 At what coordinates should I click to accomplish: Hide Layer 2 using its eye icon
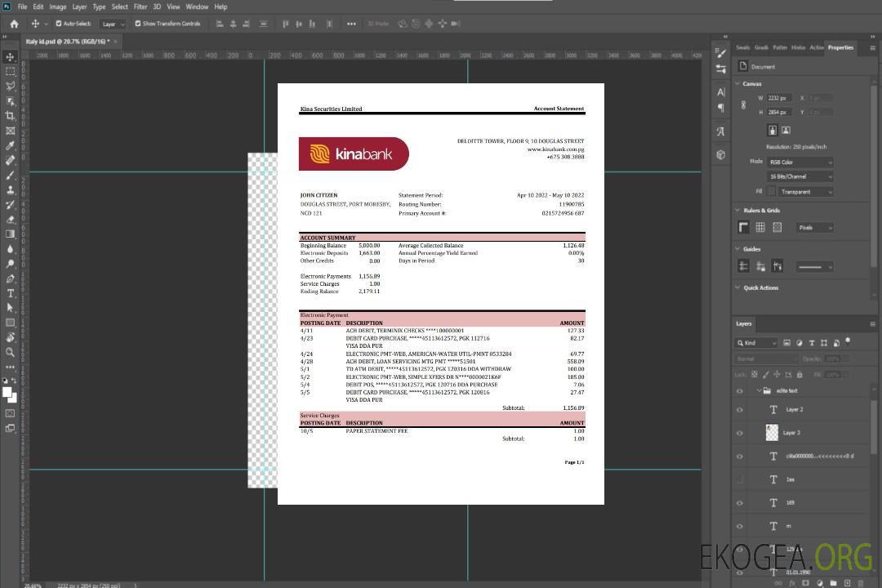coord(740,410)
